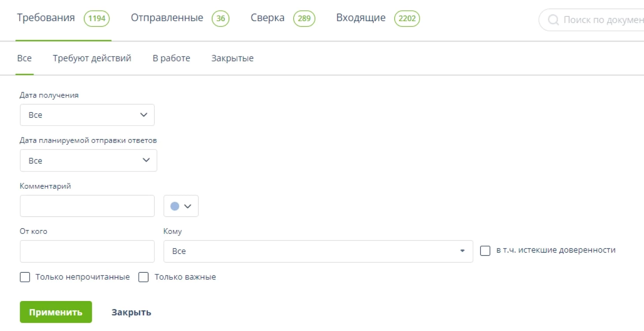Open the Сверка tab
This screenshot has height=331, width=644.
(x=267, y=19)
